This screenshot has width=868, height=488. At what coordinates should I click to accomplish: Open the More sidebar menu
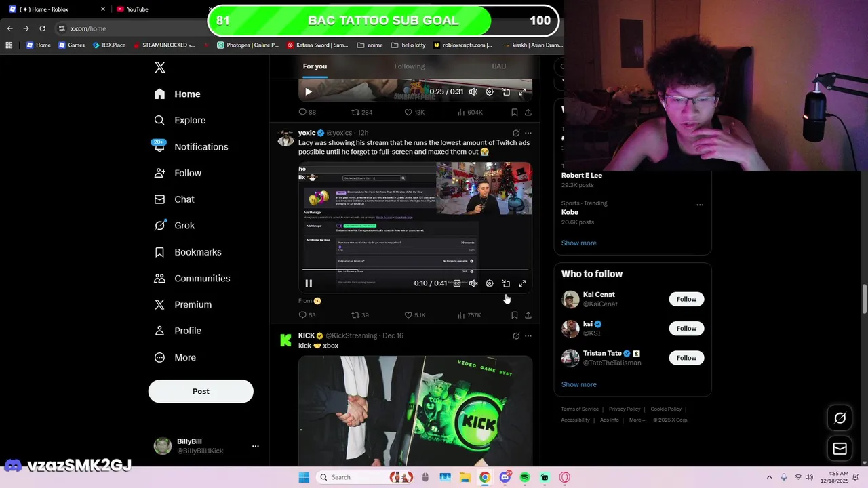click(175, 357)
